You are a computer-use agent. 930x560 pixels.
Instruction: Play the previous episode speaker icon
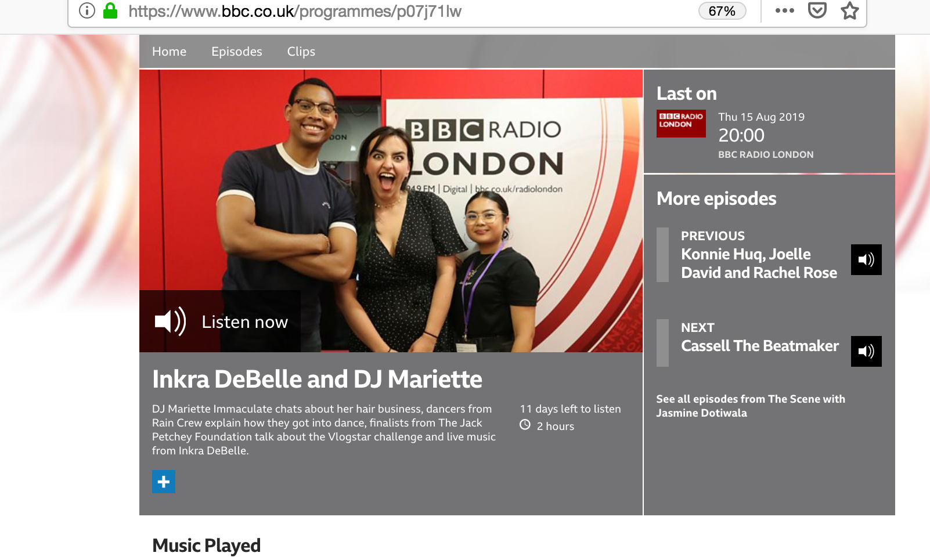[x=866, y=259]
